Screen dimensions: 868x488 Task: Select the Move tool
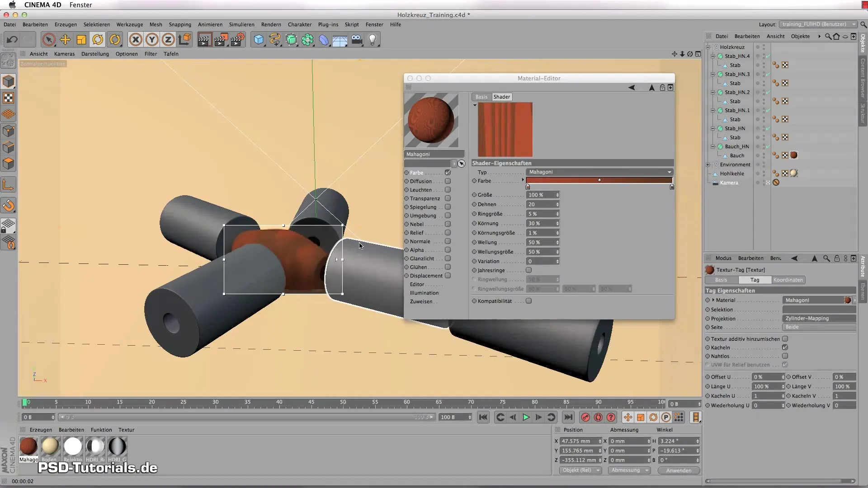coord(65,40)
